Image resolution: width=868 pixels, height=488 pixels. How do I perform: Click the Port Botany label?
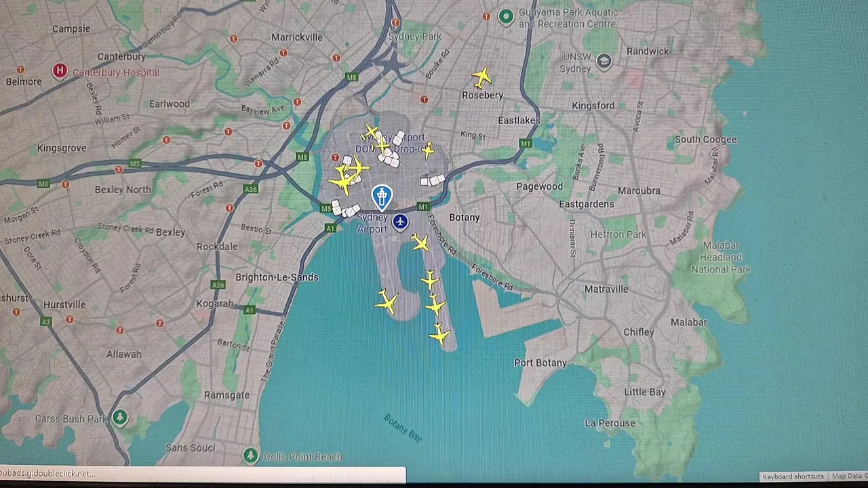[540, 363]
